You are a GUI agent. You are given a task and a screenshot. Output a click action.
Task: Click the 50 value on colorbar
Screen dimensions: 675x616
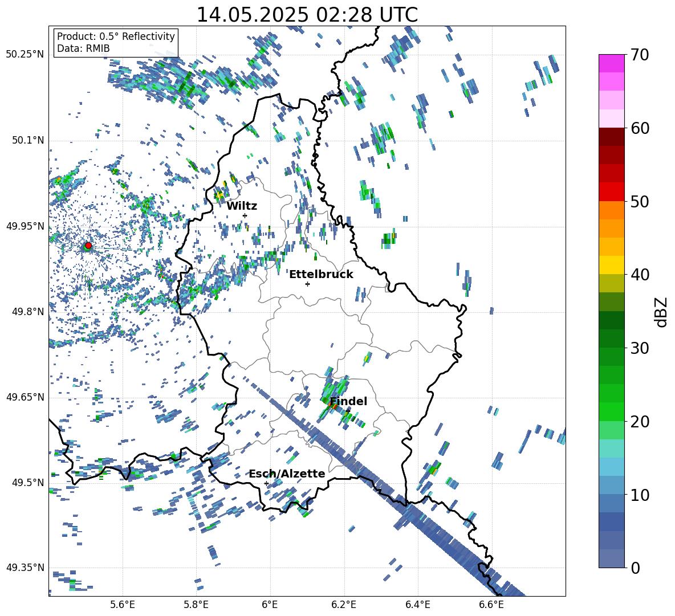(640, 202)
